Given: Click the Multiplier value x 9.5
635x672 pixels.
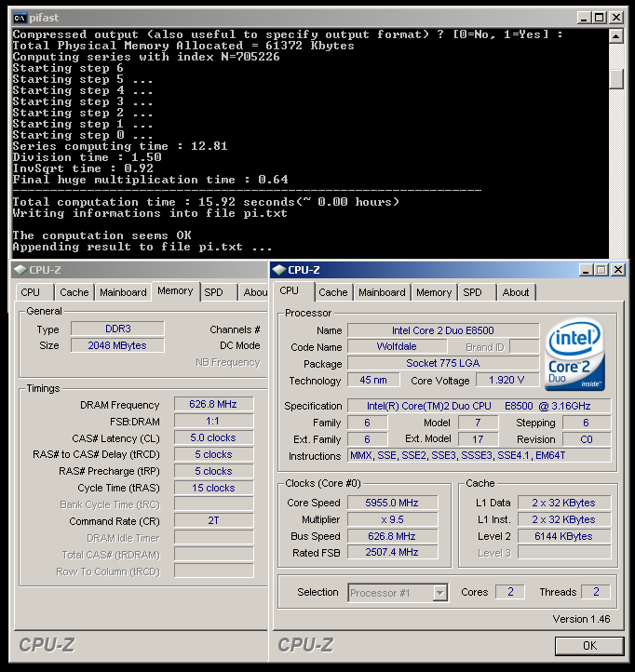Looking at the screenshot, I should click(x=392, y=519).
